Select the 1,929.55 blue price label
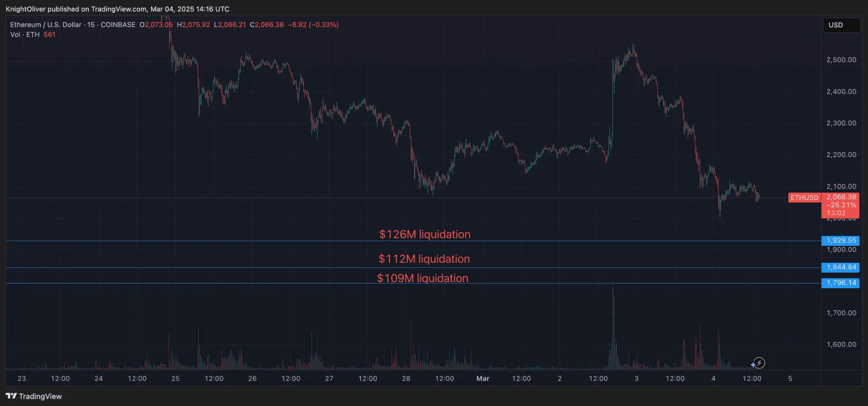Image resolution: width=868 pixels, height=406 pixels. 840,240
